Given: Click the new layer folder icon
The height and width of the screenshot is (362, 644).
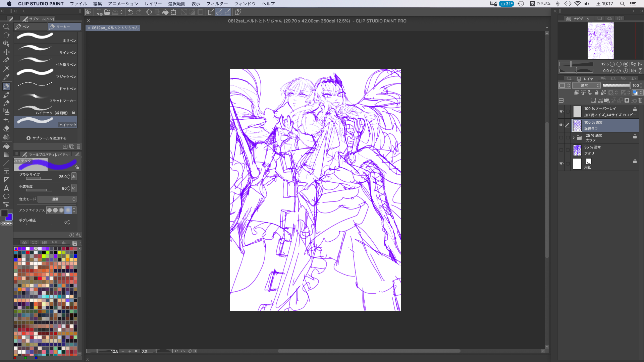Looking at the screenshot, I should (x=606, y=101).
